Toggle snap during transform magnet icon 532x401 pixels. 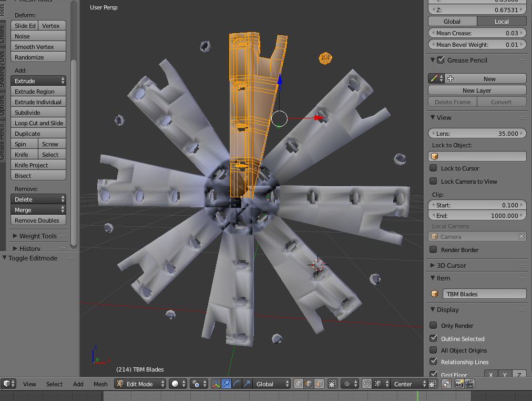[367, 384]
